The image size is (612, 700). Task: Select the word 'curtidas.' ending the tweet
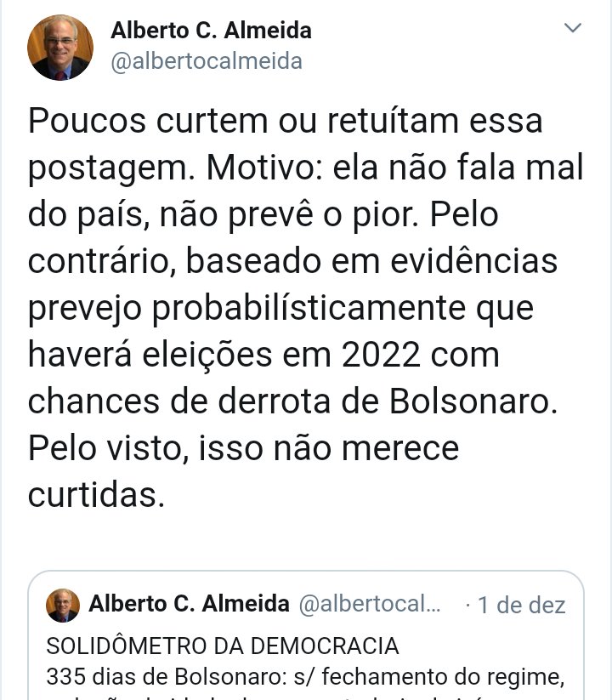click(96, 495)
